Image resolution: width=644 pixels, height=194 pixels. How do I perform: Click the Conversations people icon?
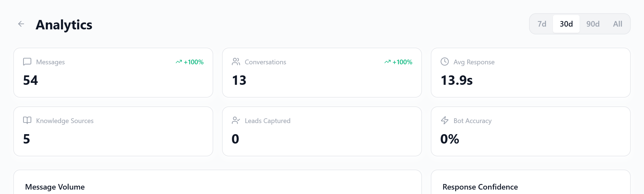tap(236, 62)
